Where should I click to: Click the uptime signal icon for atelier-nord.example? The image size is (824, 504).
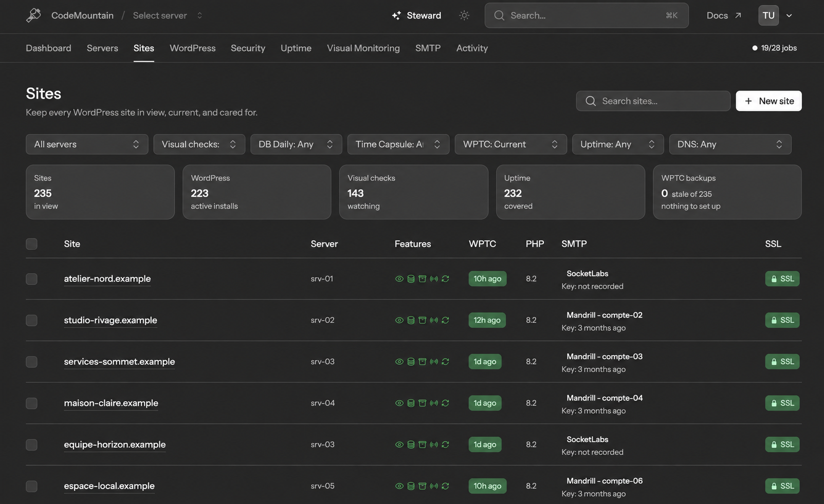pos(434,279)
